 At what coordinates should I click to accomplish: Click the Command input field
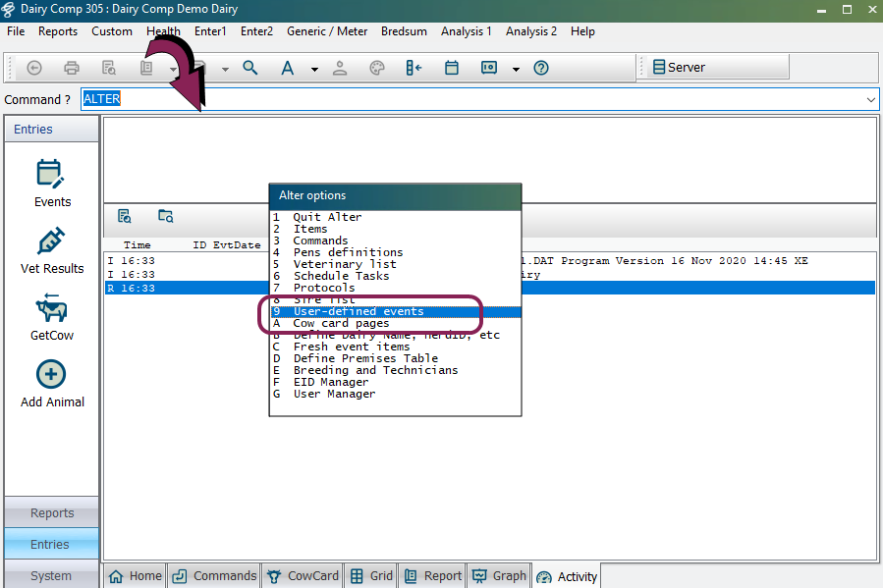pyautogui.click(x=479, y=99)
